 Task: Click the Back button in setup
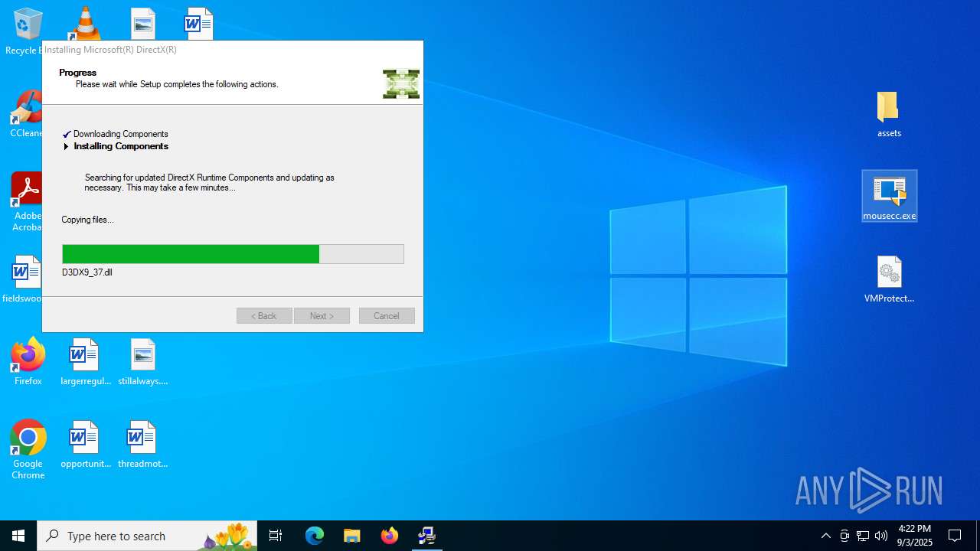[264, 316]
